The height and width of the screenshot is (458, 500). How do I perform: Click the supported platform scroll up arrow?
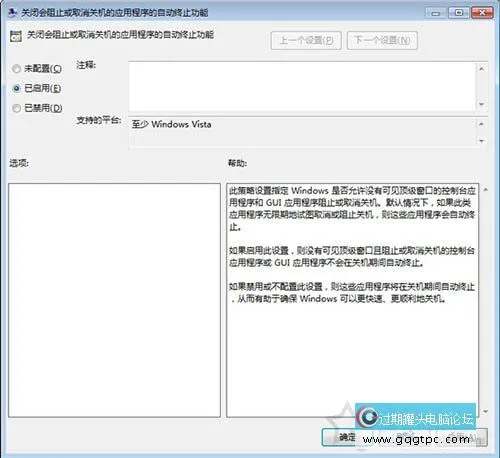pyautogui.click(x=481, y=124)
